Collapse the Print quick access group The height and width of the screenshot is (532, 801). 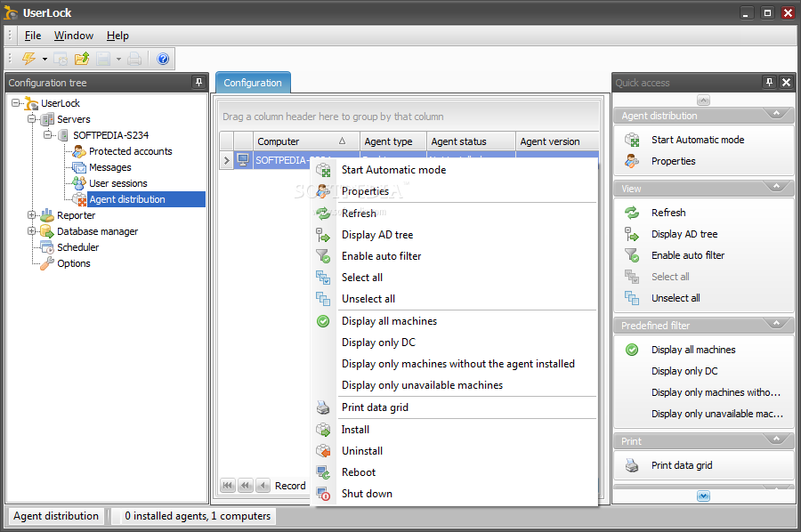[x=776, y=439]
